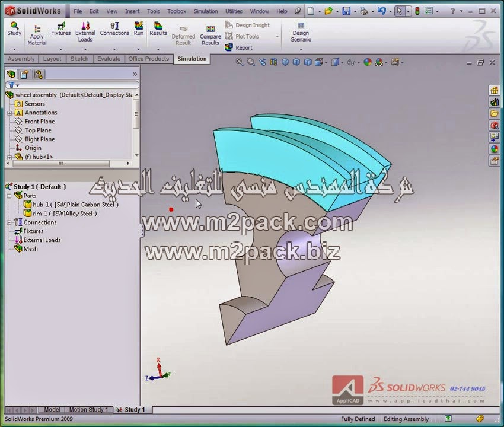Switch to the Motion Study 1 tab
Image resolution: width=504 pixels, height=427 pixels.
click(x=89, y=410)
